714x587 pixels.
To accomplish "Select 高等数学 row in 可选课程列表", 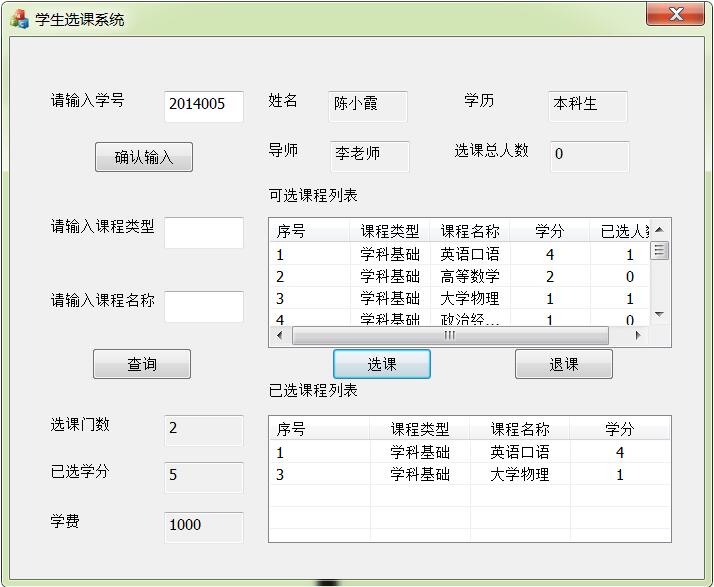I will click(459, 276).
